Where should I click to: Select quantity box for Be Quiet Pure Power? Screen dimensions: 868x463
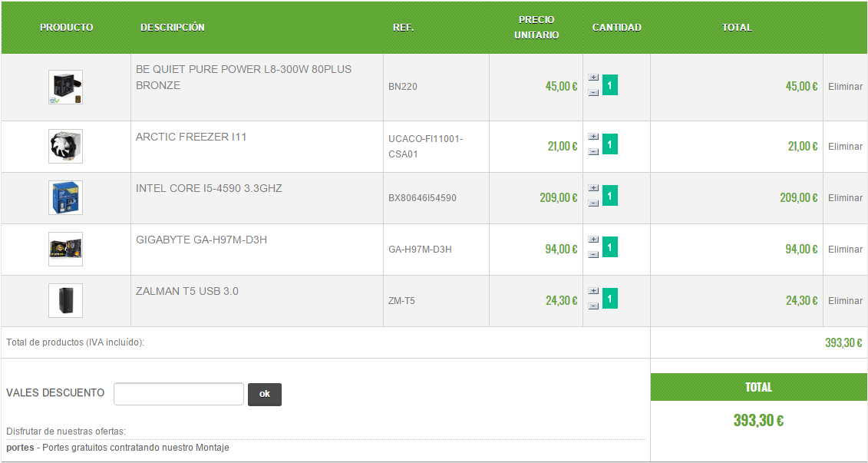[x=609, y=84]
